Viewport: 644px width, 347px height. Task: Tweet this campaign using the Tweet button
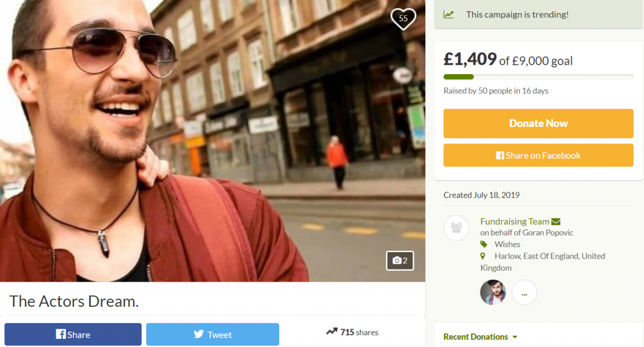click(213, 334)
